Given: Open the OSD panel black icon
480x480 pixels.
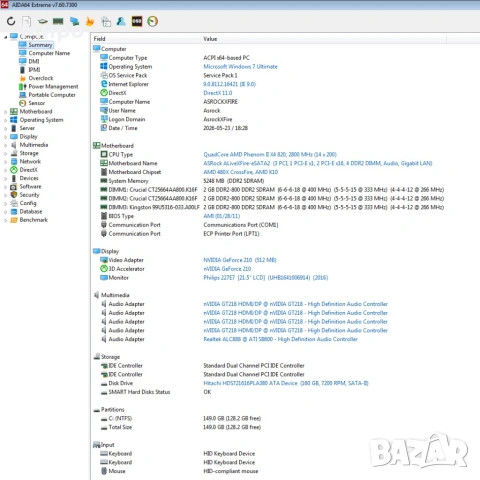Looking at the screenshot, I should 137,21.
